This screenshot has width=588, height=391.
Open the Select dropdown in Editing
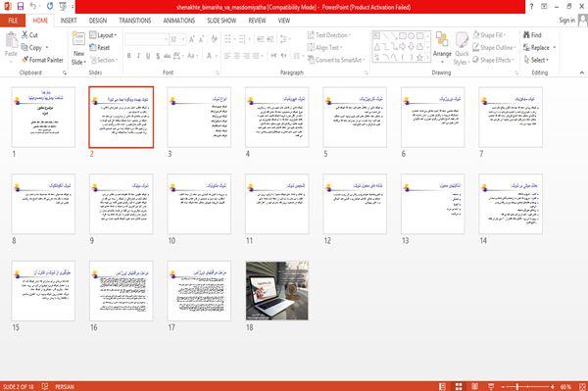coord(536,60)
